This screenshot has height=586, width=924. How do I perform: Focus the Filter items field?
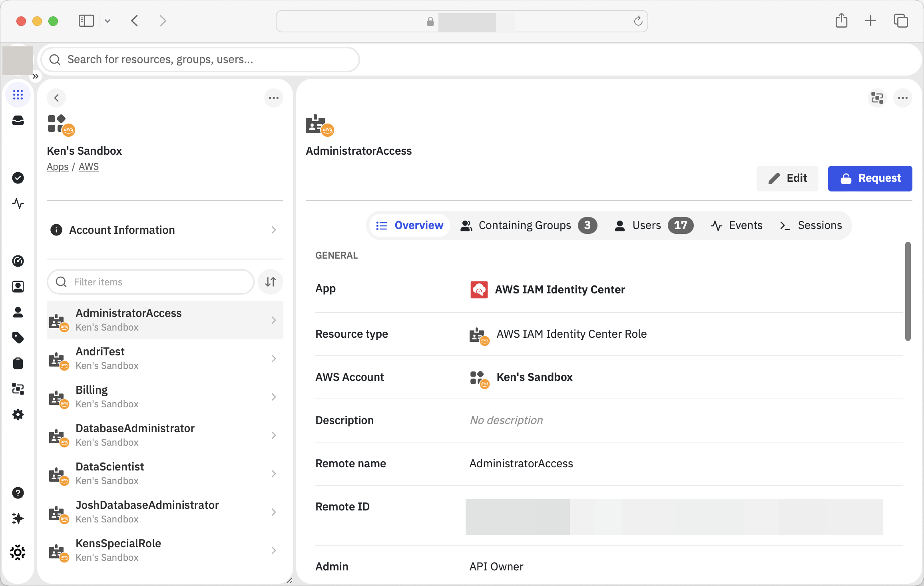[151, 282]
